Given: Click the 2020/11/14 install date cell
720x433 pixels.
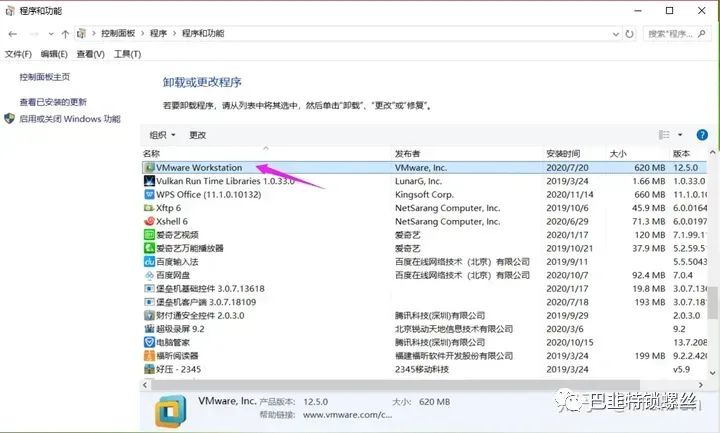Looking at the screenshot, I should (x=570, y=195).
